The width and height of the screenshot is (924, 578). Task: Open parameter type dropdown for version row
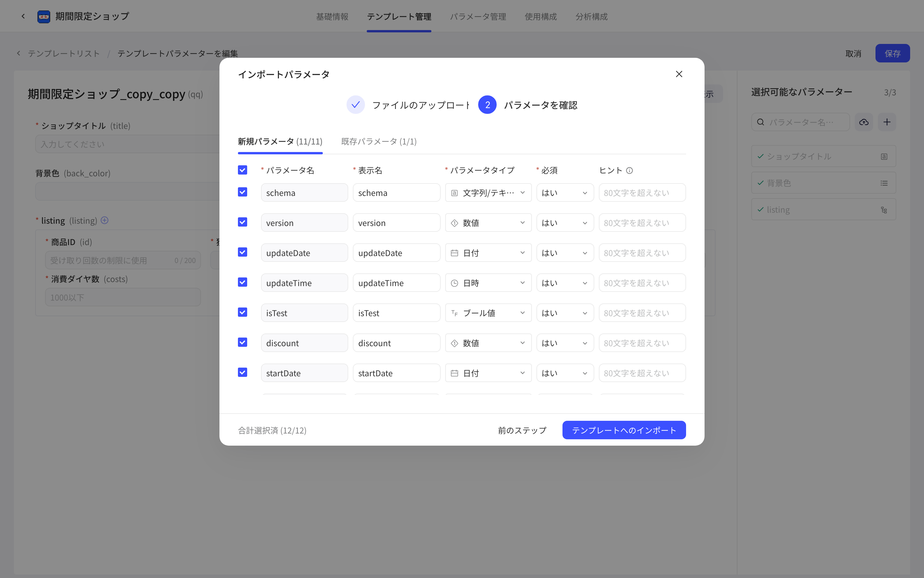488,223
